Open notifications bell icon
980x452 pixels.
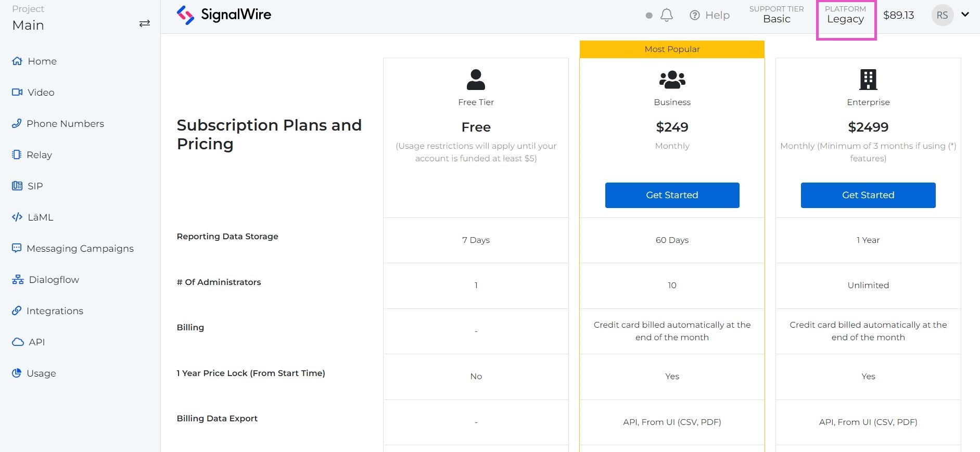click(x=667, y=15)
